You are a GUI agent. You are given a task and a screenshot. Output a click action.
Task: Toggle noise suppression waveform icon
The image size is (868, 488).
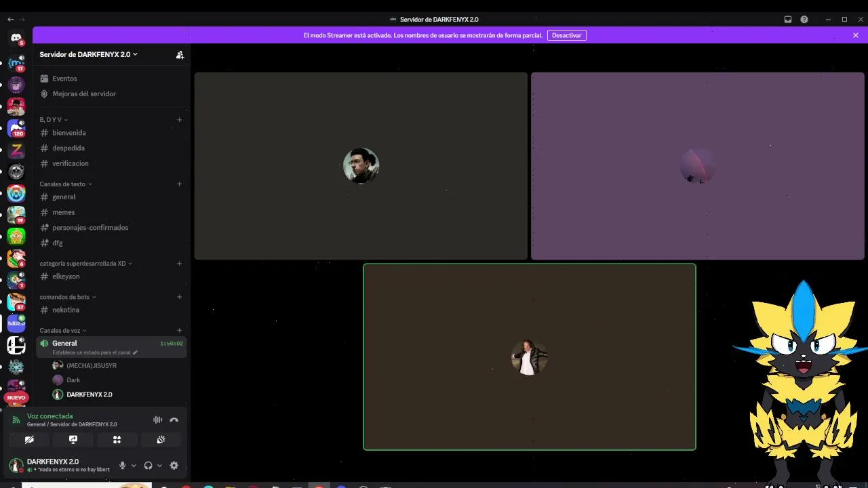(x=157, y=420)
